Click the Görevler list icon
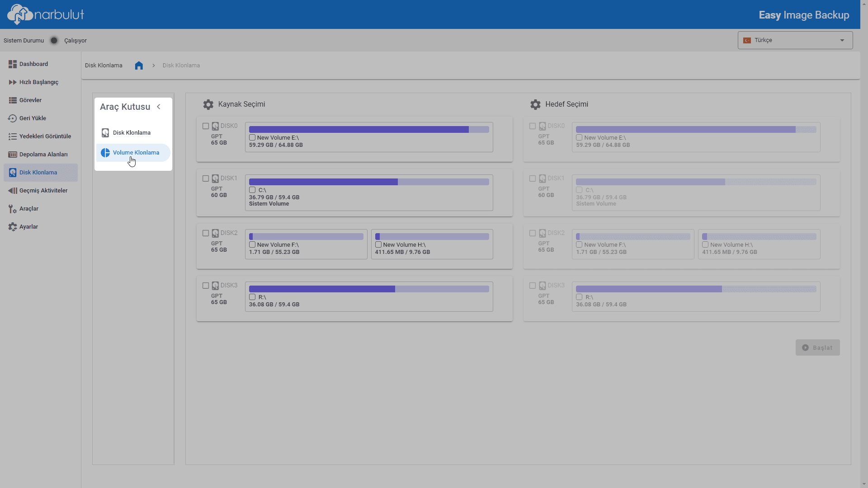This screenshot has width=868, height=488. click(x=13, y=100)
